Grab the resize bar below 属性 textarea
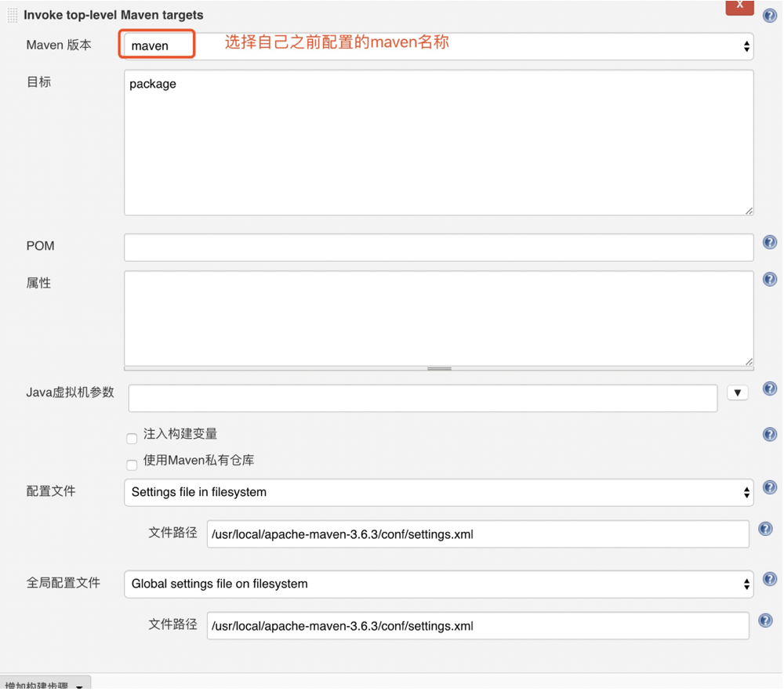Screen dimensions: 784x691 [x=440, y=370]
